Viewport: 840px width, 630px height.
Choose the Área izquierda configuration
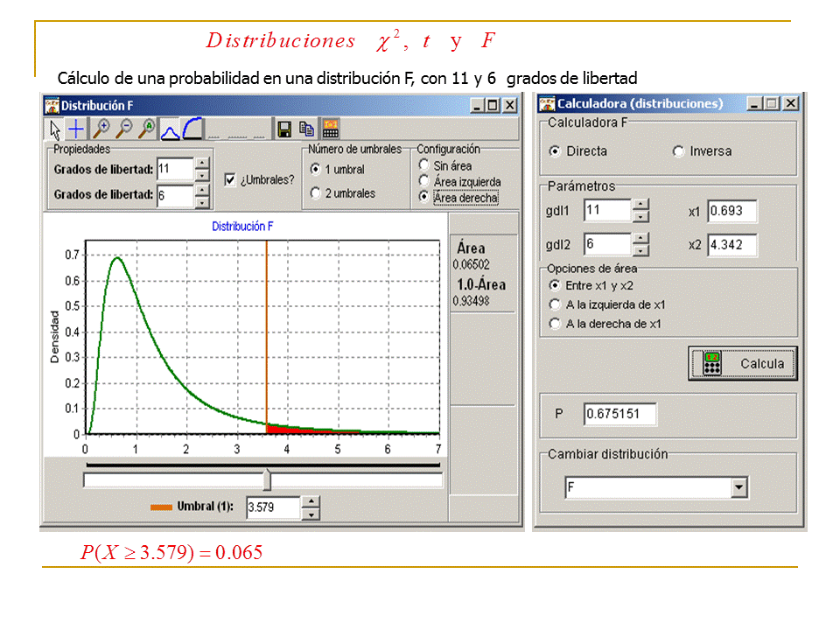(423, 181)
